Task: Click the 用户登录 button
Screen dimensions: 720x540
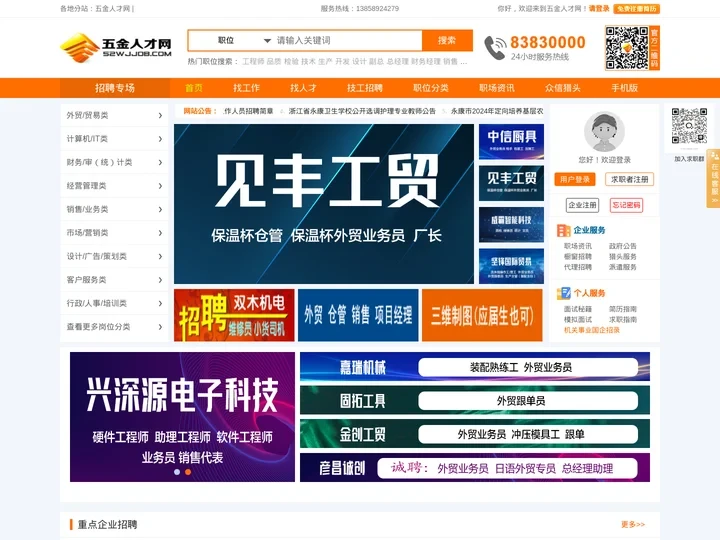Action: 575,180
